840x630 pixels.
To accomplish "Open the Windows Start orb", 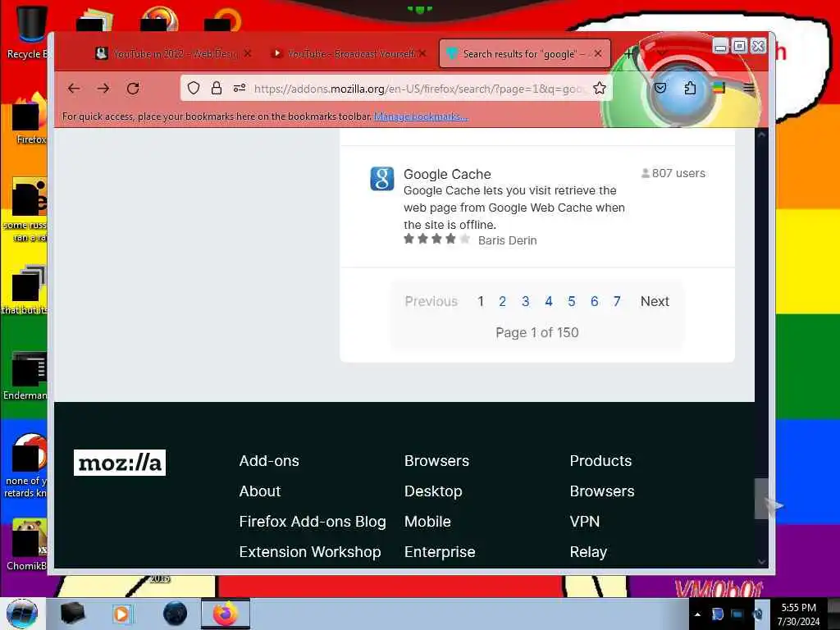I will (x=22, y=614).
